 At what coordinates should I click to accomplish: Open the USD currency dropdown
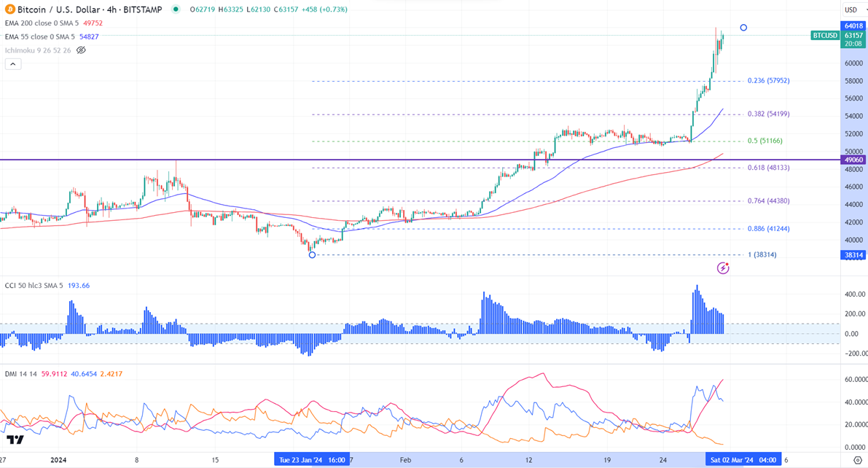pos(854,9)
